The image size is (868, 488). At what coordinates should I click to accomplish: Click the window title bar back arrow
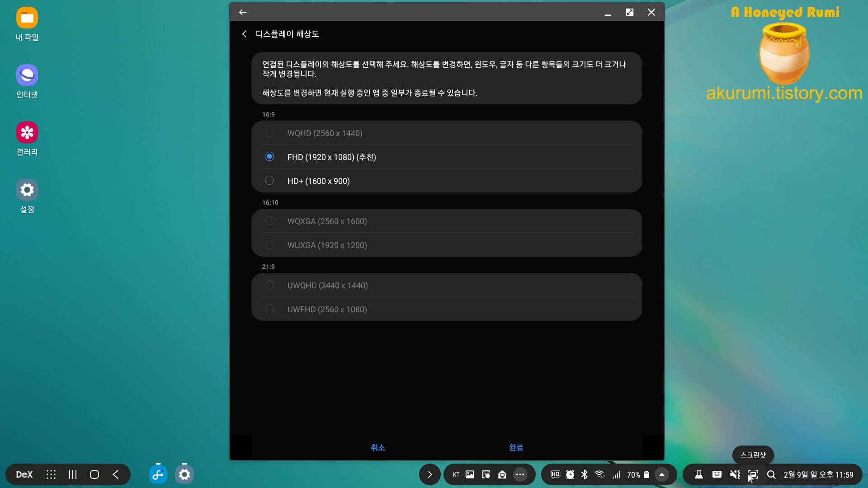243,12
